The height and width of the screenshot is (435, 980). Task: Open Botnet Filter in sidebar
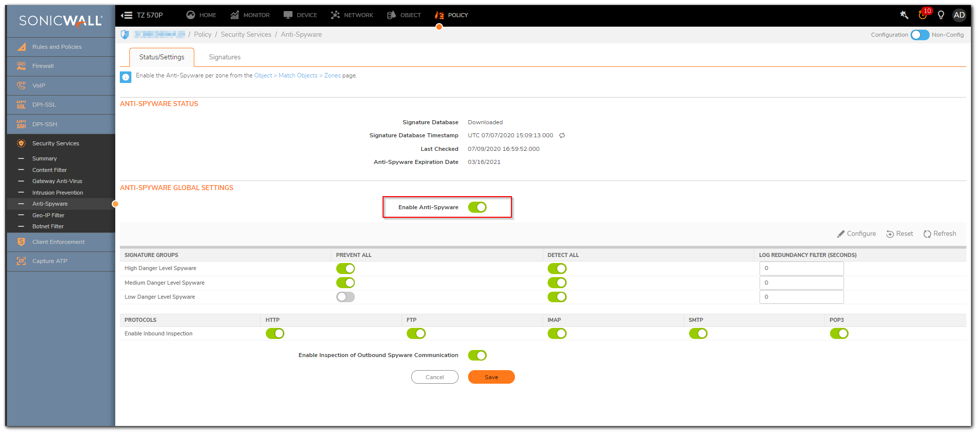48,226
